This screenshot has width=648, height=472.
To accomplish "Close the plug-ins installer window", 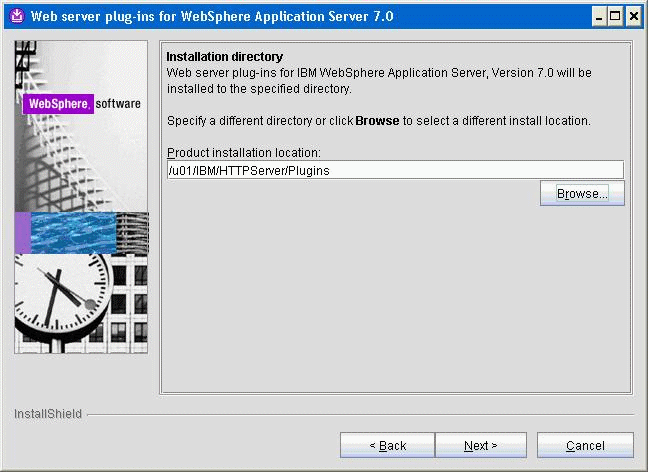I will pyautogui.click(x=633, y=16).
